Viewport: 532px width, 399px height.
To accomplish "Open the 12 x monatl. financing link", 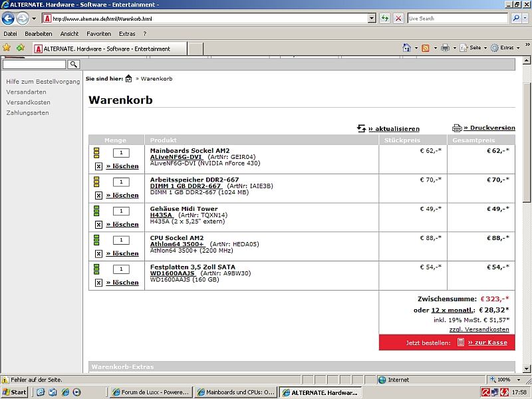I will click(x=453, y=310).
